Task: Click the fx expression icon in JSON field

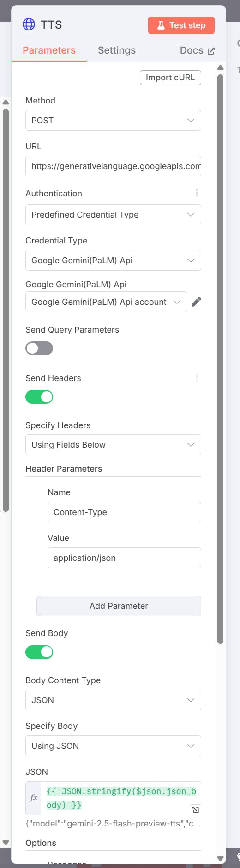Action: [x=34, y=798]
